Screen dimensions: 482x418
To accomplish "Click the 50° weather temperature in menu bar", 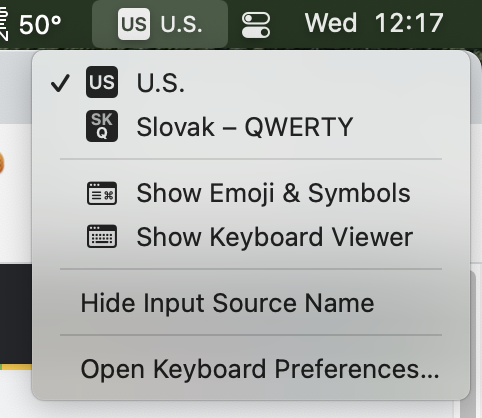I will point(40,25).
